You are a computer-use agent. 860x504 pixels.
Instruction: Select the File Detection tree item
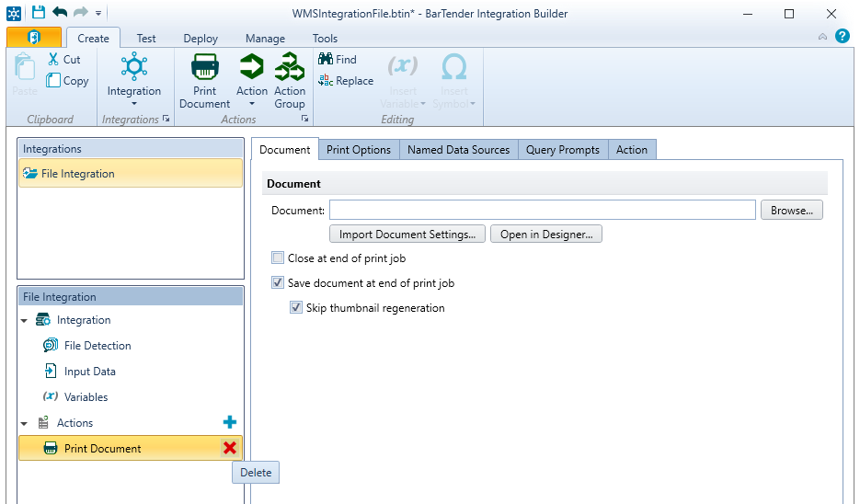[x=97, y=346]
